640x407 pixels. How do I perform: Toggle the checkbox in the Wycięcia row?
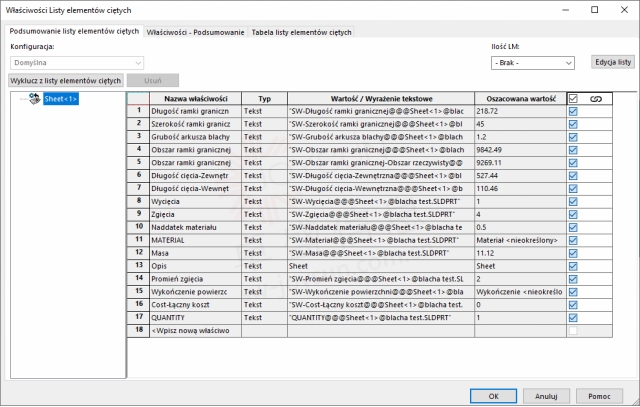pyautogui.click(x=573, y=202)
